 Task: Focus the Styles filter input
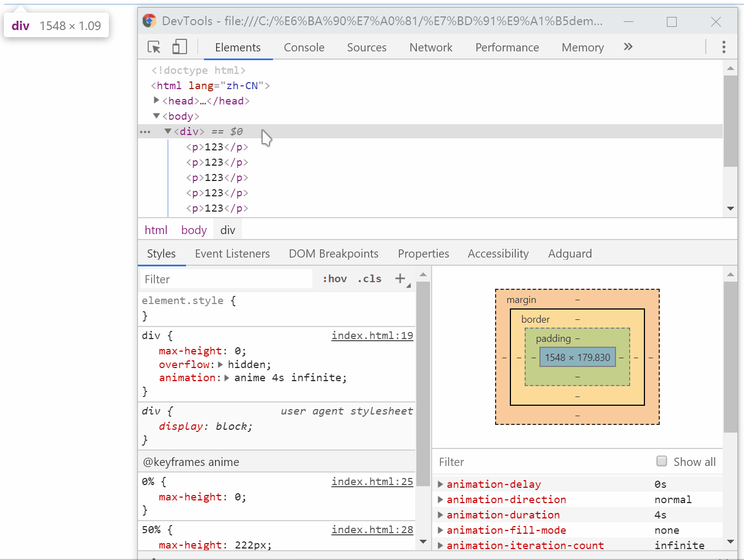[x=226, y=279]
